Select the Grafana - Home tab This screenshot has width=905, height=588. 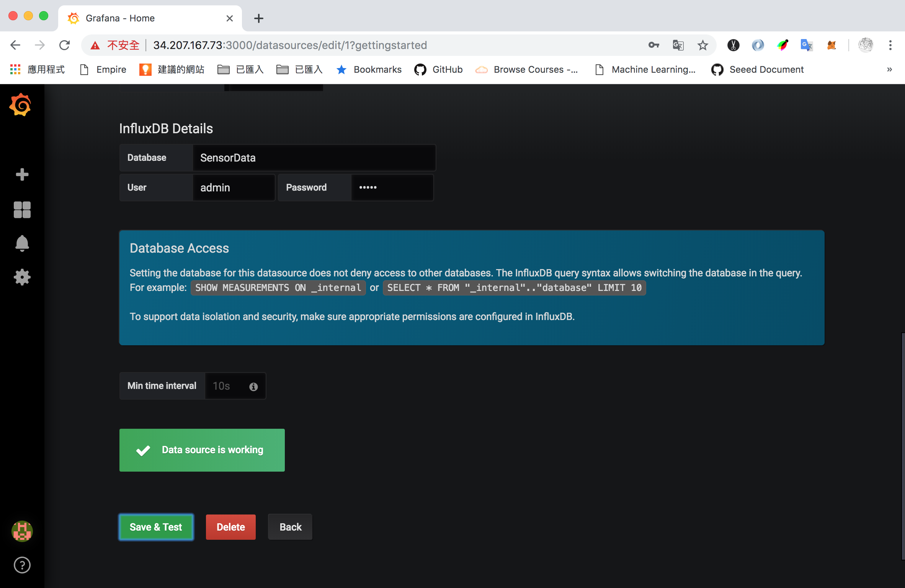tap(150, 18)
